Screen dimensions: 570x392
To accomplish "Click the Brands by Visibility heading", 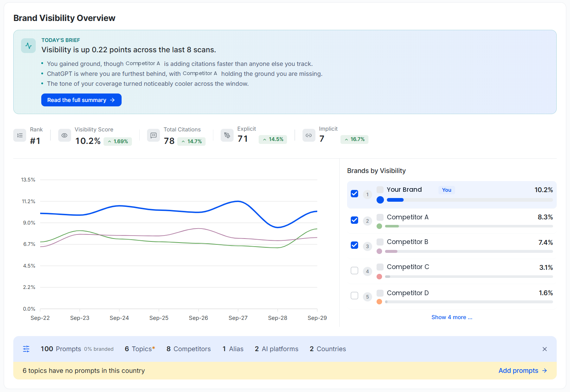I will point(376,171).
